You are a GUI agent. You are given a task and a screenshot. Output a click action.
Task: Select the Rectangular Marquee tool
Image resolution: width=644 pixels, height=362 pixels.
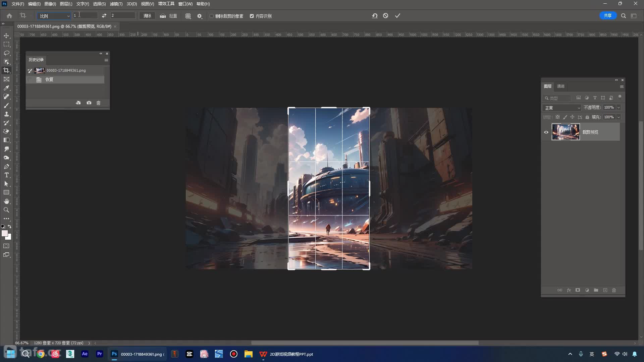[x=6, y=44]
